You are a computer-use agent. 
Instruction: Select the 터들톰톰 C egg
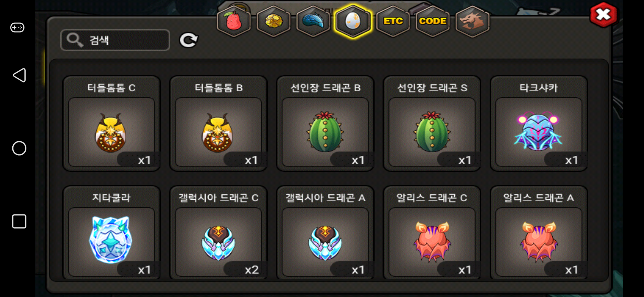point(111,123)
